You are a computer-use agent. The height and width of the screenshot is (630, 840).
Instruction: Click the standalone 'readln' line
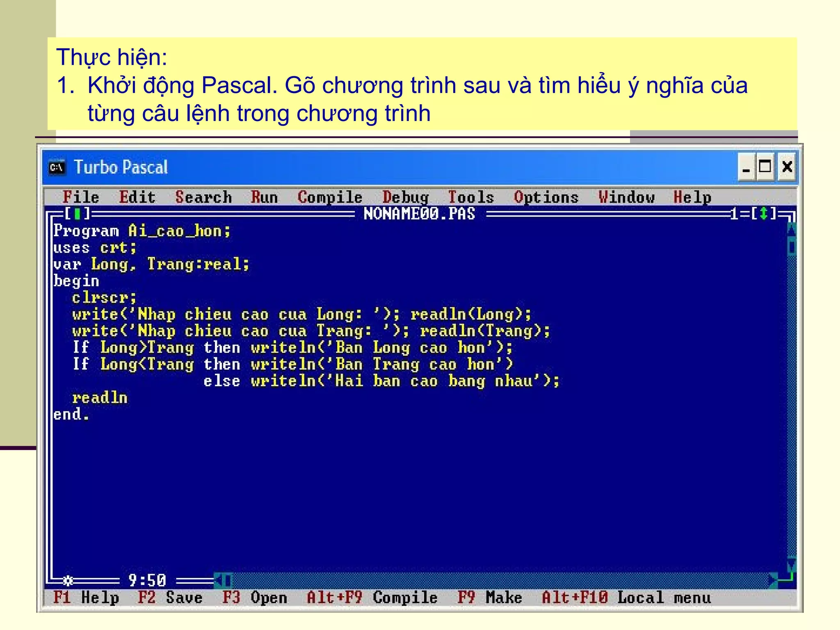100,398
